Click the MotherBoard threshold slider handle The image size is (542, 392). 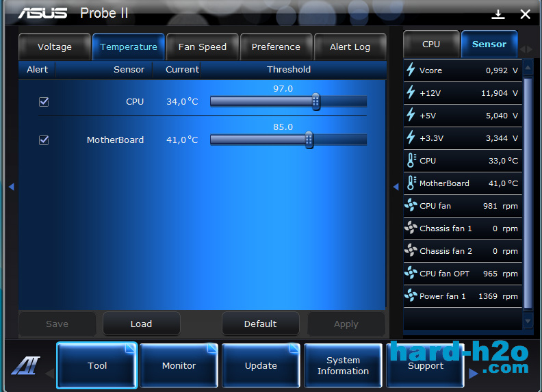click(309, 140)
